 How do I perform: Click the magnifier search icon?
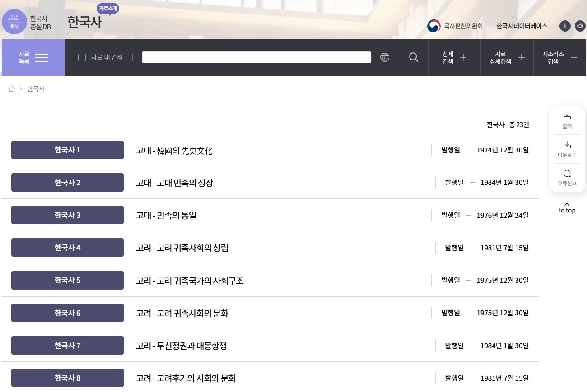tap(413, 57)
